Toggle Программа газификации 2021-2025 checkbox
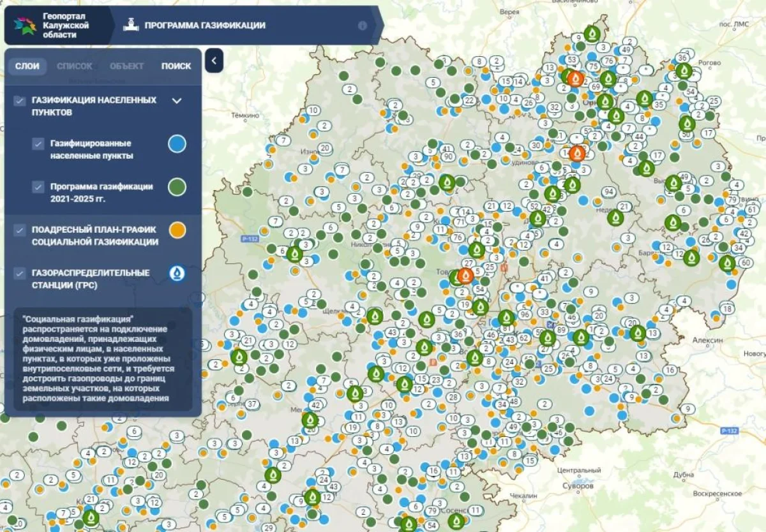The image size is (766, 532). (x=38, y=187)
